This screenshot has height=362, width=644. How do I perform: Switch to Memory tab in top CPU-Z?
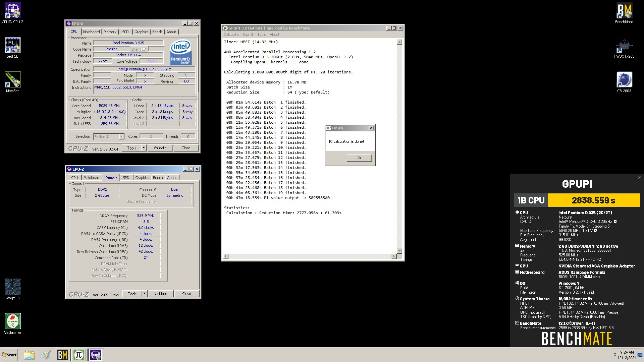[x=110, y=32]
